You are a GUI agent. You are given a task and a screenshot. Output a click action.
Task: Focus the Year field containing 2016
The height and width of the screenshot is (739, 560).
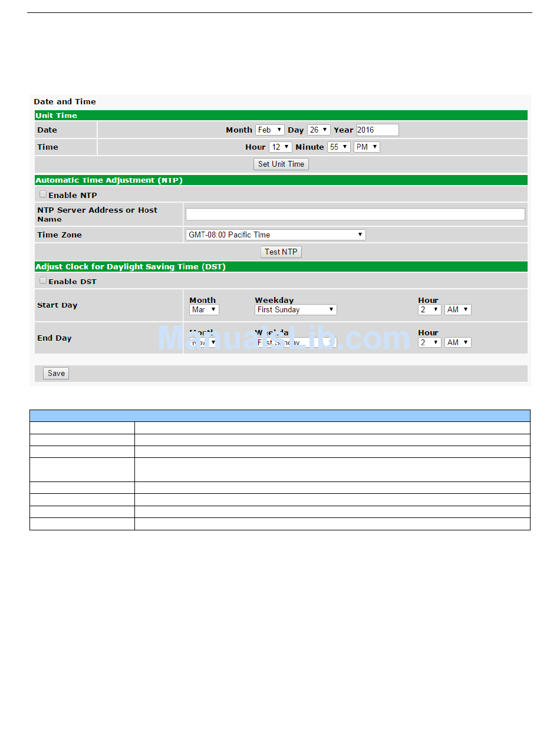pos(378,130)
